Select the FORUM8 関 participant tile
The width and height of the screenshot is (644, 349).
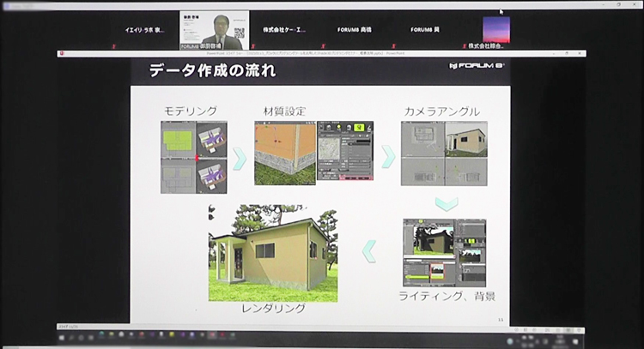coord(425,30)
